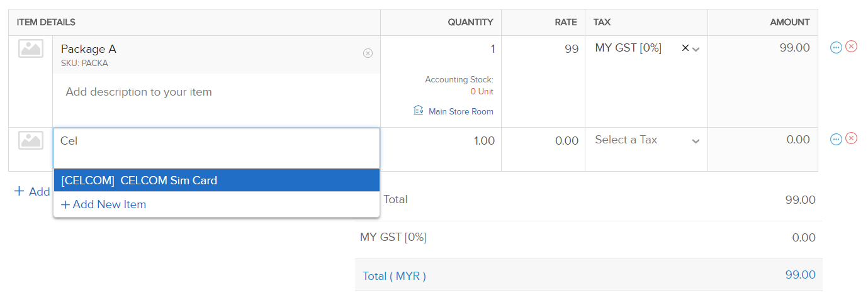This screenshot has height=300, width=868.
Task: Click the Add description to your item field
Action: pos(216,92)
